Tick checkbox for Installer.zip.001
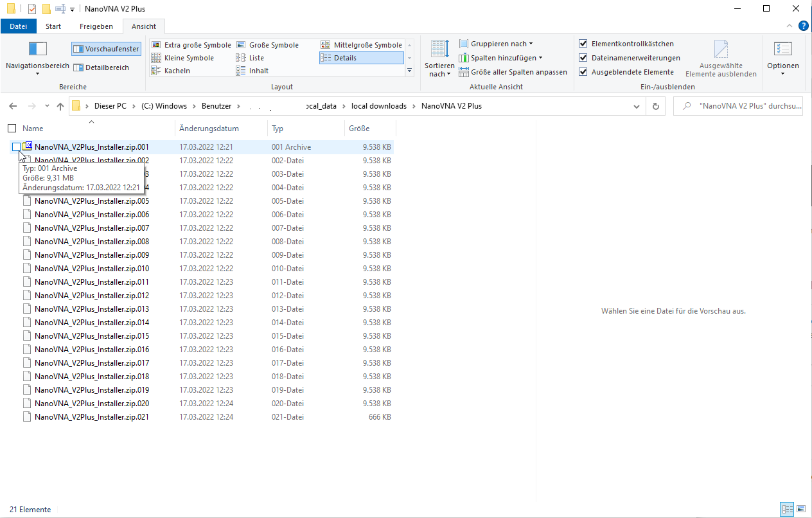Image resolution: width=812 pixels, height=518 pixels. 16,147
